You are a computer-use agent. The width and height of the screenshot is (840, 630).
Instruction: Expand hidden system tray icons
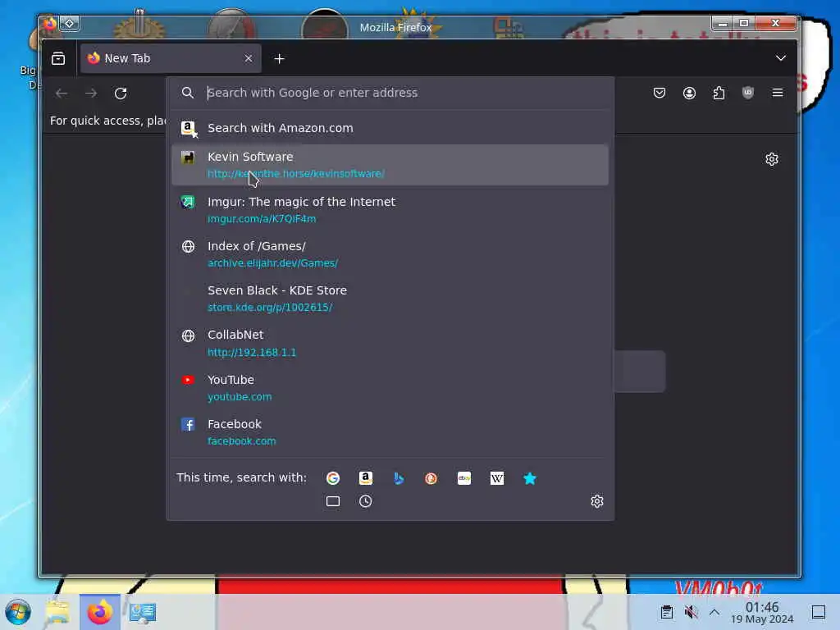tap(714, 612)
